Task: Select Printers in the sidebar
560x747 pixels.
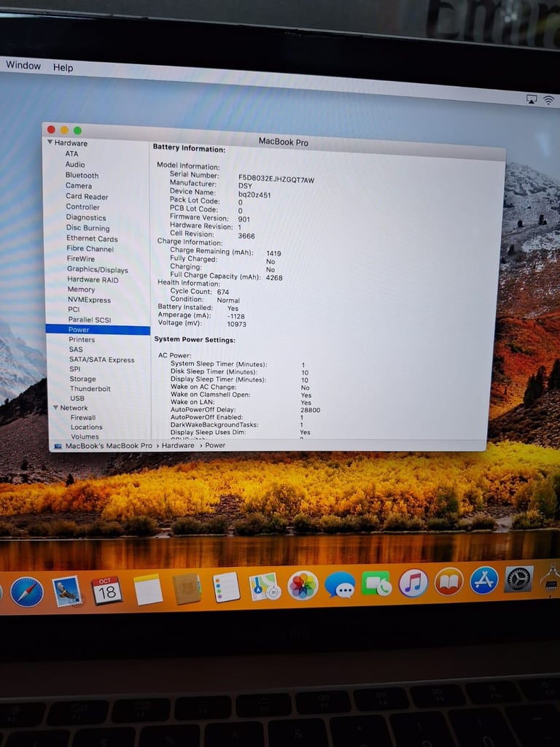Action: point(82,340)
